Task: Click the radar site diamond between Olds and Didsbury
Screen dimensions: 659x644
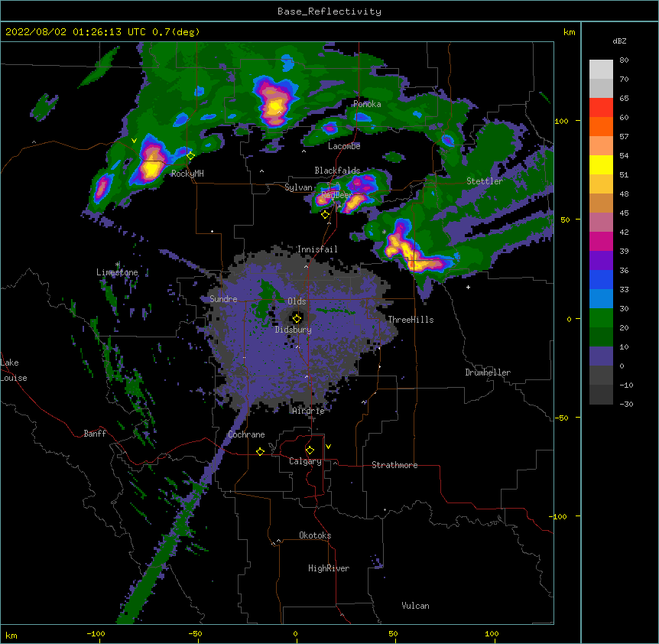Action: 297,318
